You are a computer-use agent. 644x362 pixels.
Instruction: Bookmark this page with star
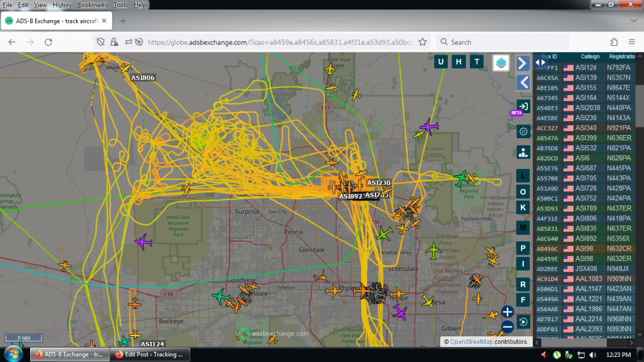(423, 42)
